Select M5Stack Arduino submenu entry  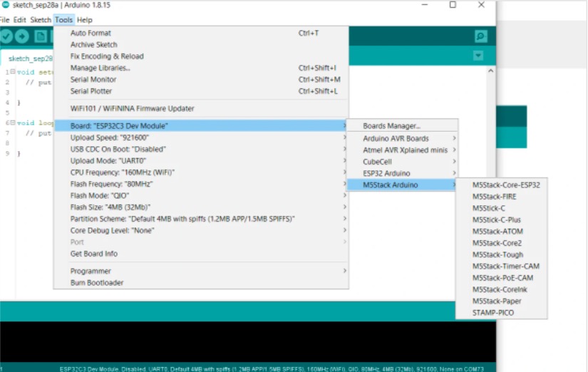click(x=402, y=185)
